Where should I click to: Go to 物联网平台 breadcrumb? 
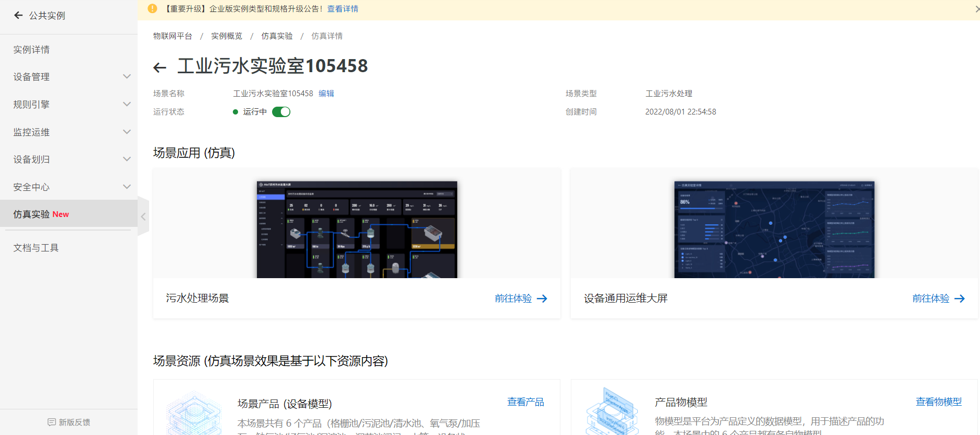click(x=173, y=36)
